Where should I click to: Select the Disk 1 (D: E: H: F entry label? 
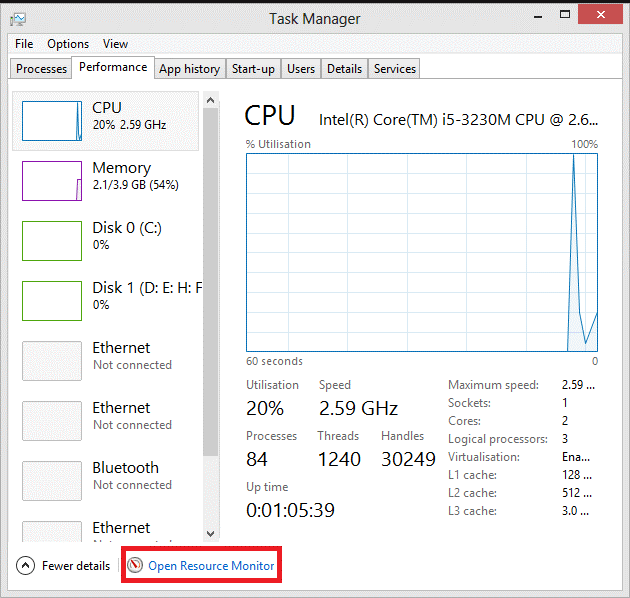click(x=147, y=288)
